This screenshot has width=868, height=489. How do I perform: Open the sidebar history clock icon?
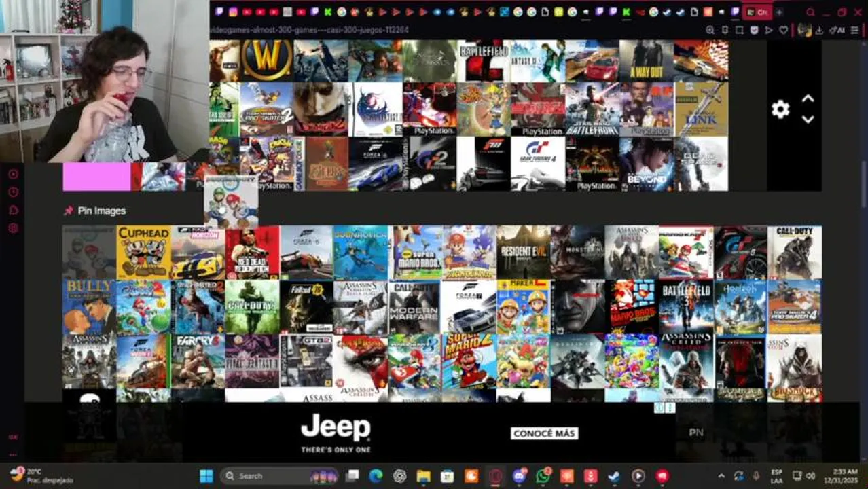[x=13, y=192]
